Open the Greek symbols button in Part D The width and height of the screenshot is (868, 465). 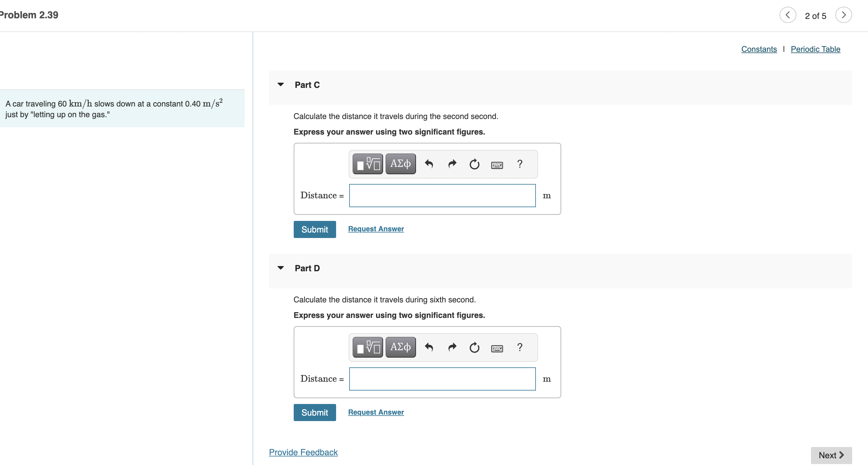click(400, 347)
